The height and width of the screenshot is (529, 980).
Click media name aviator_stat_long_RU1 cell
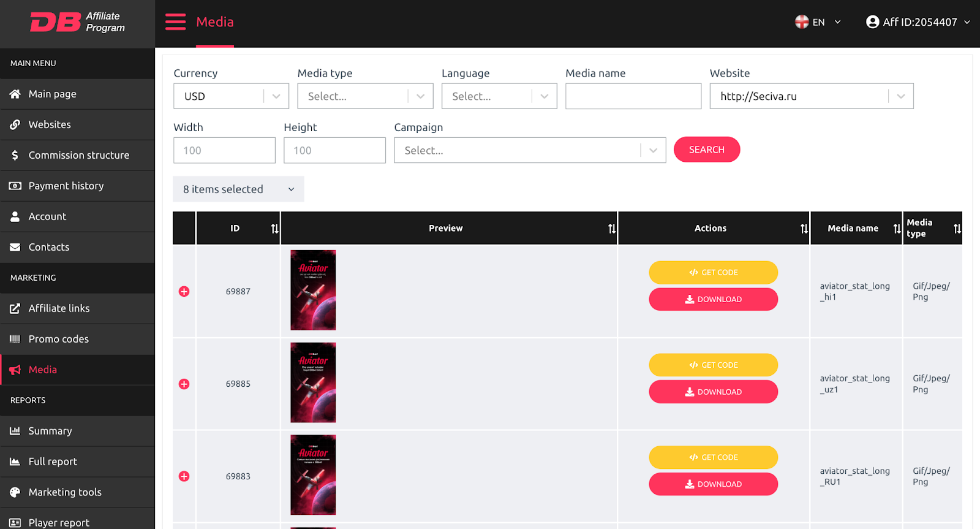tap(855, 476)
